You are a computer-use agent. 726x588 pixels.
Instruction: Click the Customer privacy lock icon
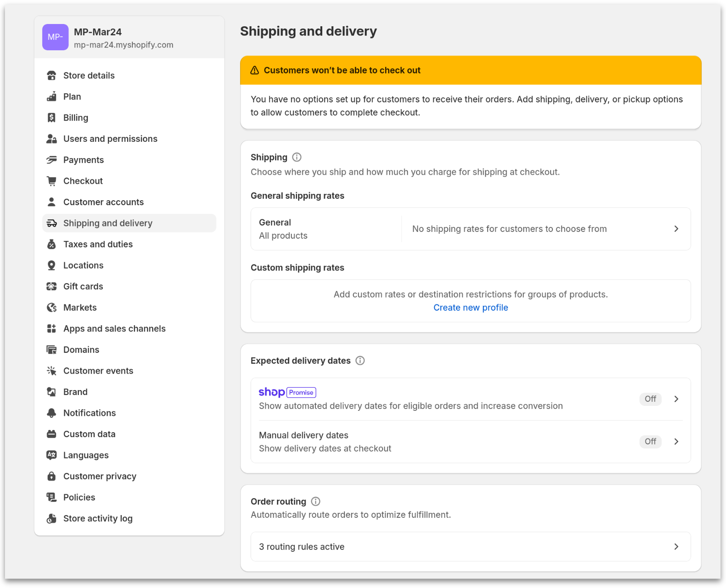[52, 477]
